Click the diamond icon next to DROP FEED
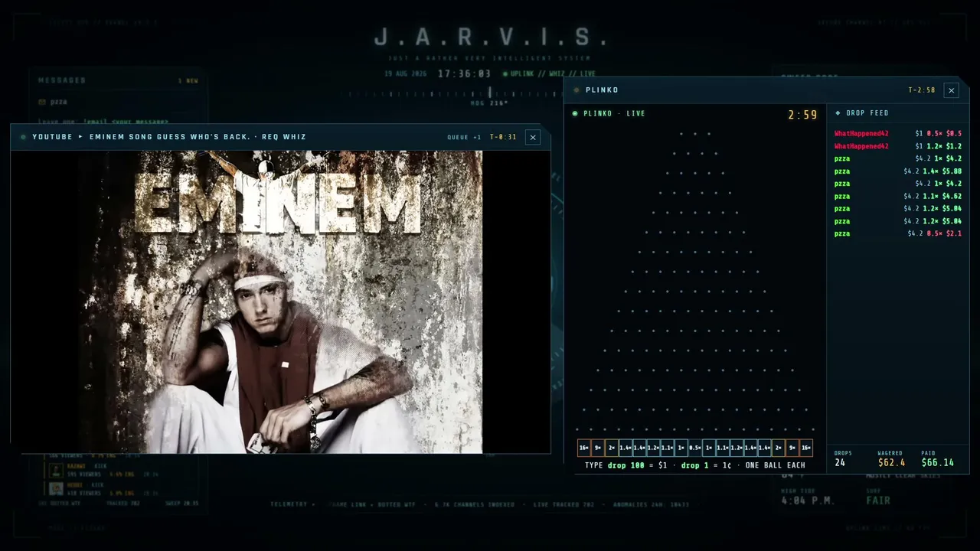 [x=838, y=113]
